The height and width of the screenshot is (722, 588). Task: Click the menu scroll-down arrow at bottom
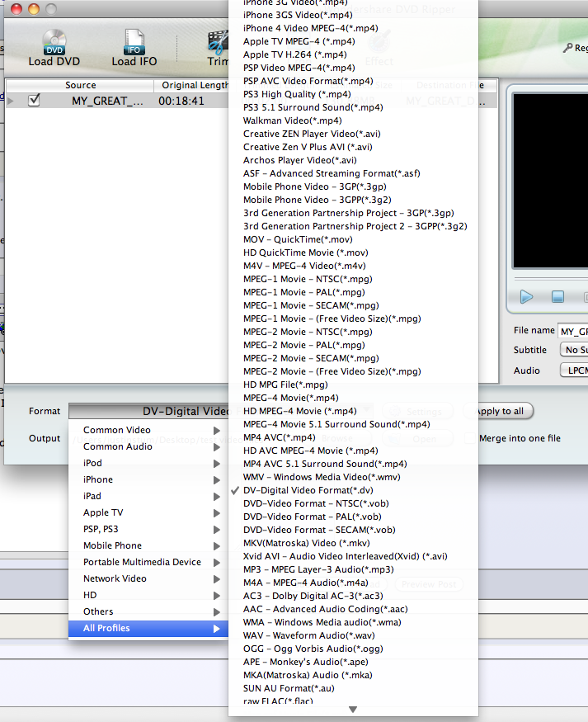(x=353, y=710)
